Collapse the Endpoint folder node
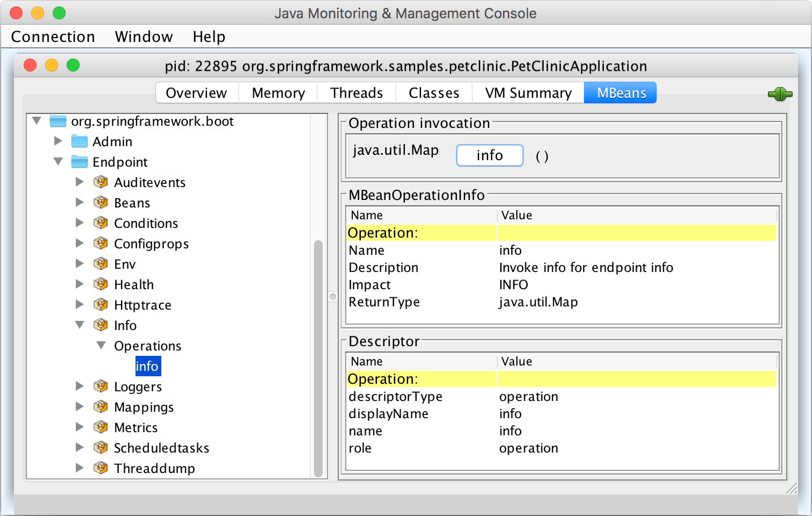Screen dimensions: 812x516 [58, 161]
